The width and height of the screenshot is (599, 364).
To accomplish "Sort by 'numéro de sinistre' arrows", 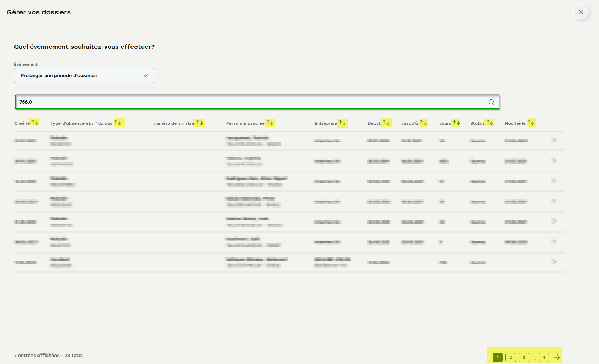I will click(199, 123).
